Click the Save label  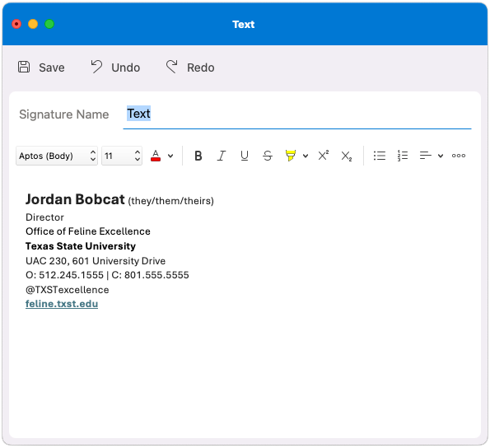52,68
